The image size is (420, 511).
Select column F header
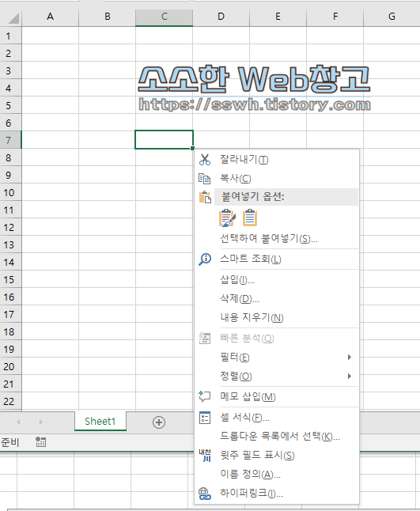coord(335,17)
